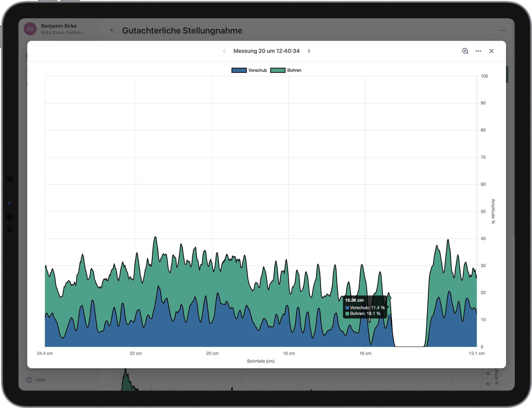Image resolution: width=532 pixels, height=408 pixels.
Task: Go to the next measurement
Action: pyautogui.click(x=309, y=51)
